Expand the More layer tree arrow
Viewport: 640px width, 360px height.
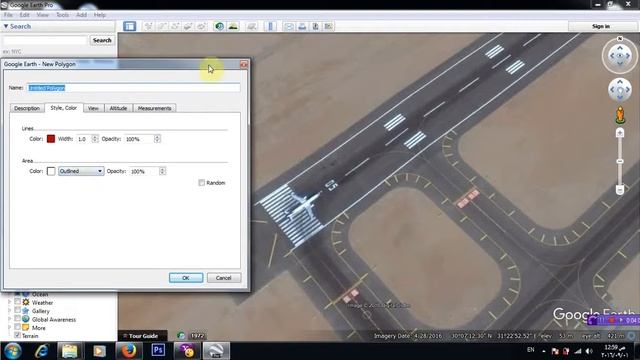(9, 327)
